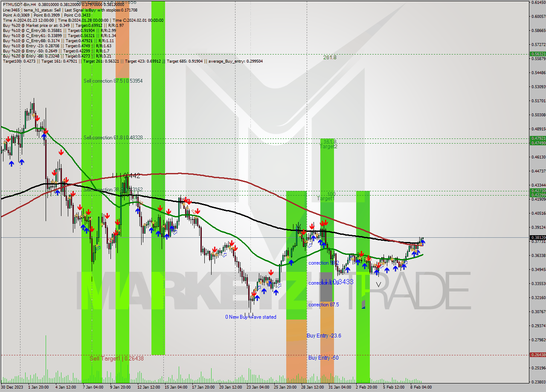Click the 0.5030 price axis value
The height and width of the screenshot is (392, 546).
(x=538, y=115)
